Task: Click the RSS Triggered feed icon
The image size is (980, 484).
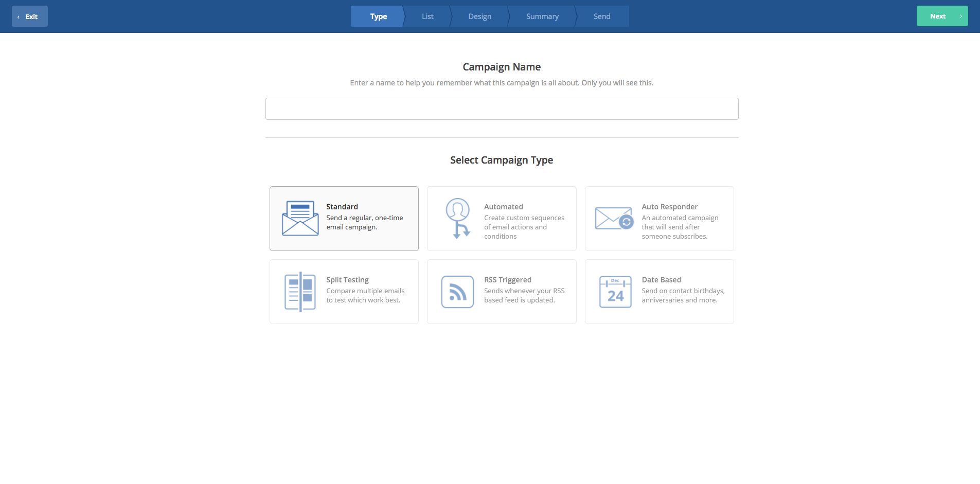Action: [x=457, y=292]
